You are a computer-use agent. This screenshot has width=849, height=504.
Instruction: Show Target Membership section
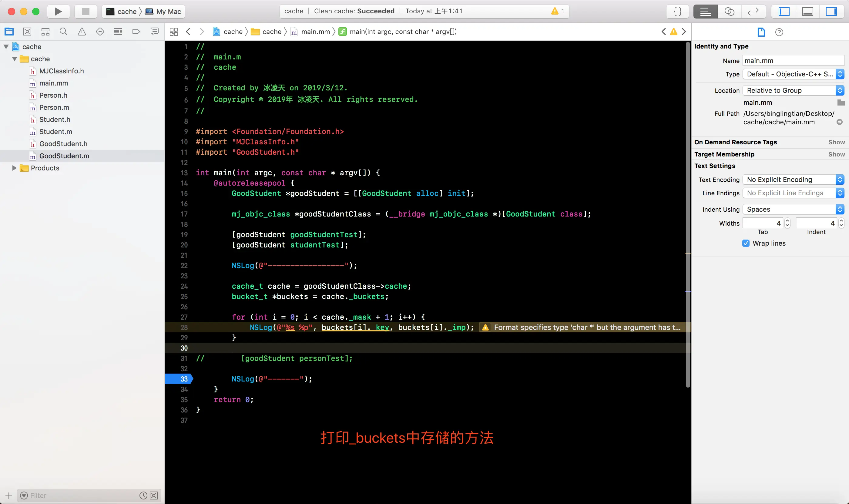pyautogui.click(x=836, y=154)
